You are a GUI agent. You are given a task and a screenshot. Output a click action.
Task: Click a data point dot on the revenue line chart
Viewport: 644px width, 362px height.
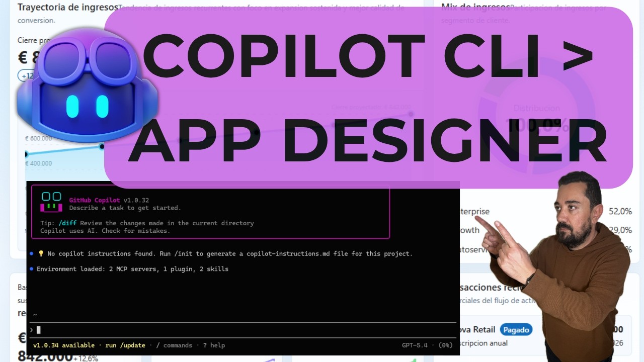(x=103, y=146)
